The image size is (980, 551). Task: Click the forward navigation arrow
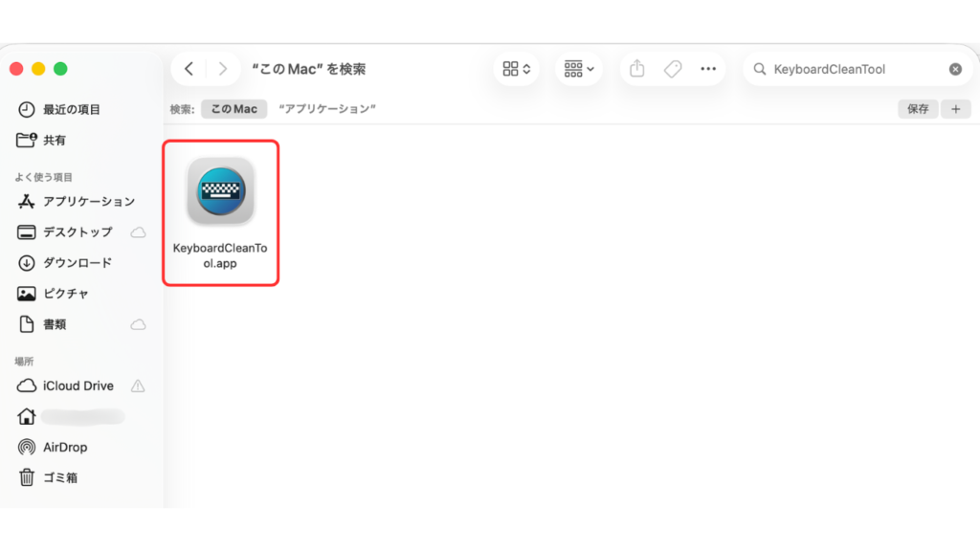pos(223,69)
